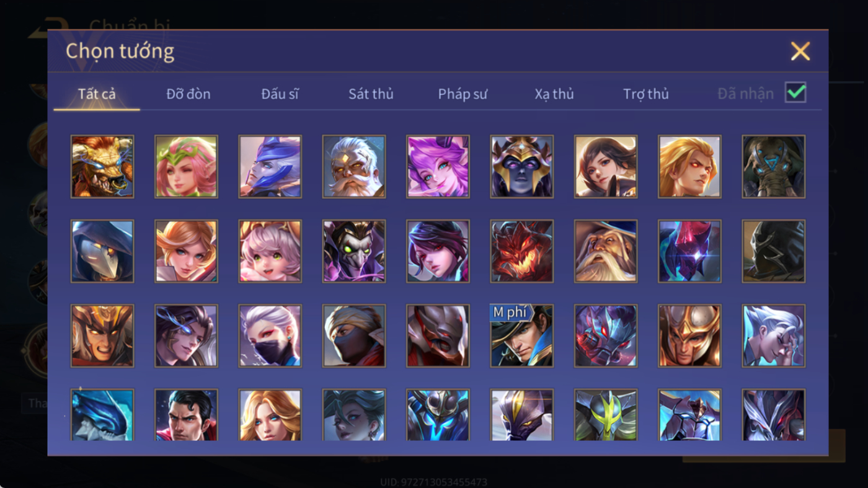
Task: Select the golden-helmeted warrior hero thumbnail
Action: coord(690,336)
